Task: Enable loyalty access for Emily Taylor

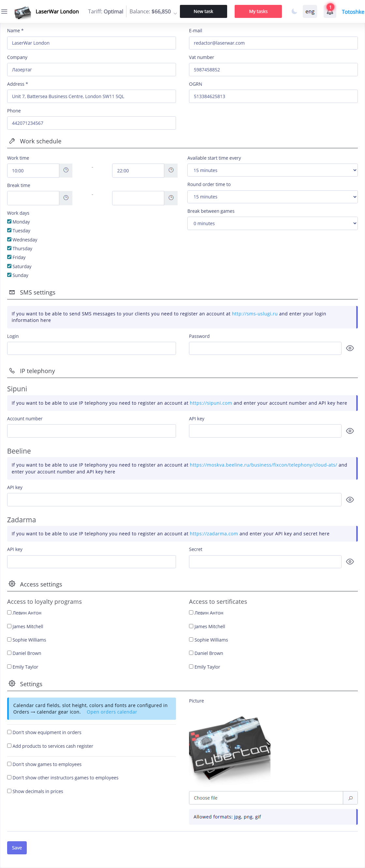Action: (9, 666)
